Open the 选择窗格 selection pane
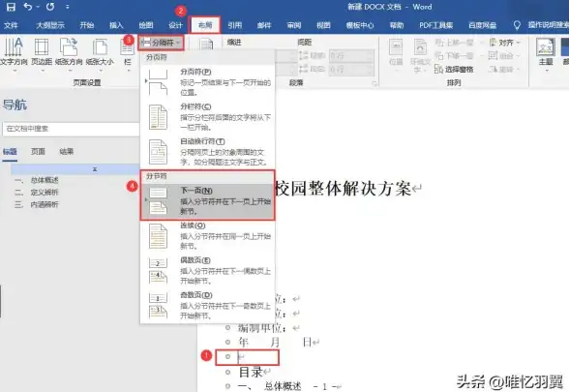569x392 pixels. (x=454, y=69)
